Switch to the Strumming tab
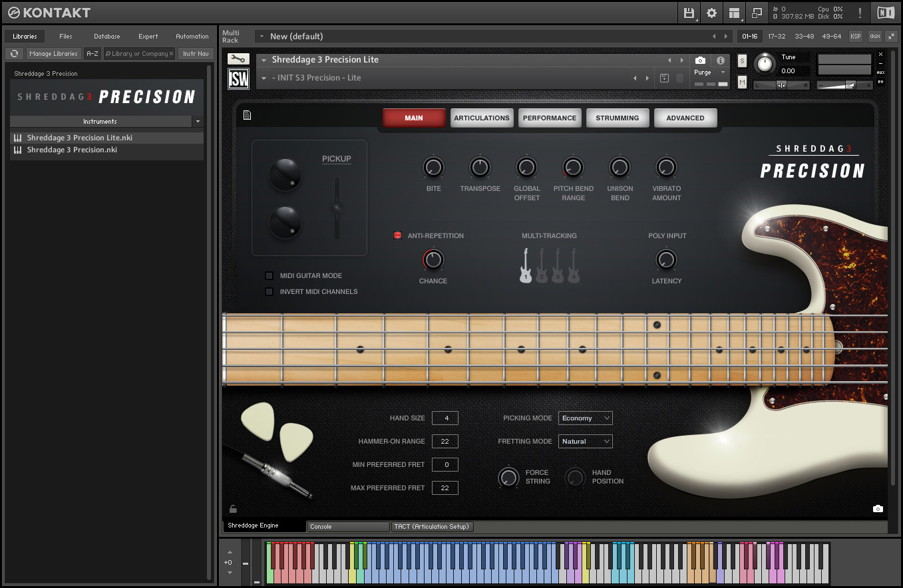This screenshot has width=903, height=588. (x=618, y=118)
